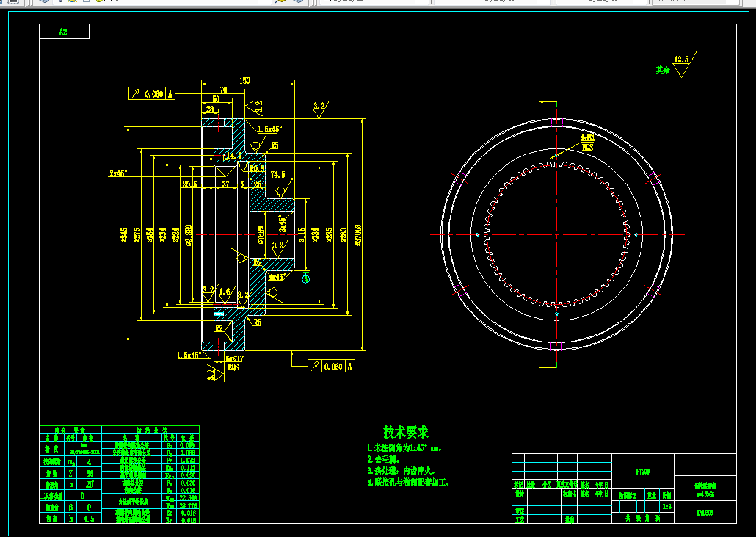
Task: Select the A2 sheet size label box
Action: point(64,32)
